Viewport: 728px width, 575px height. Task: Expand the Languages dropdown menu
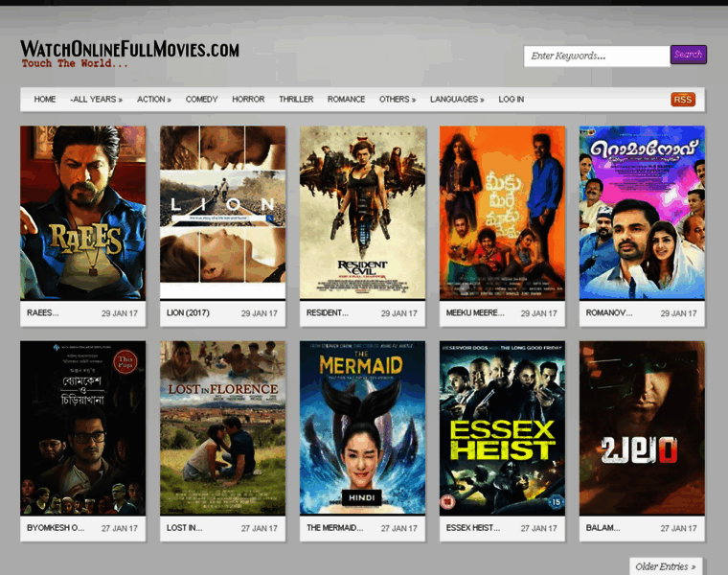457,100
